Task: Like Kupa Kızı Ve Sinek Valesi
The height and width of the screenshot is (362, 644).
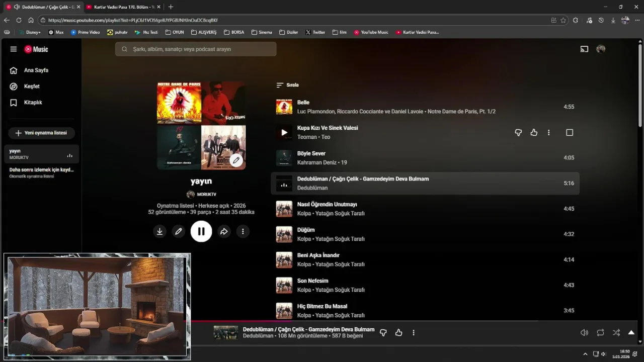Action: (534, 133)
